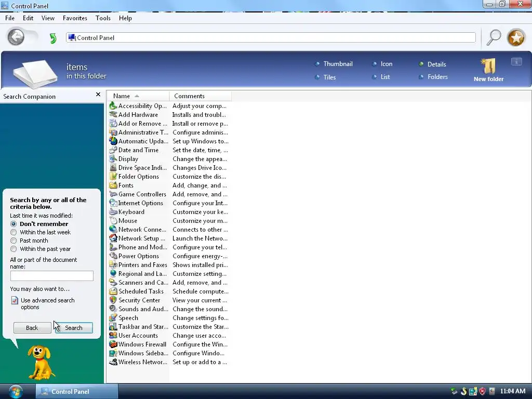
Task: Select the Keyboard icon
Action: click(x=113, y=212)
